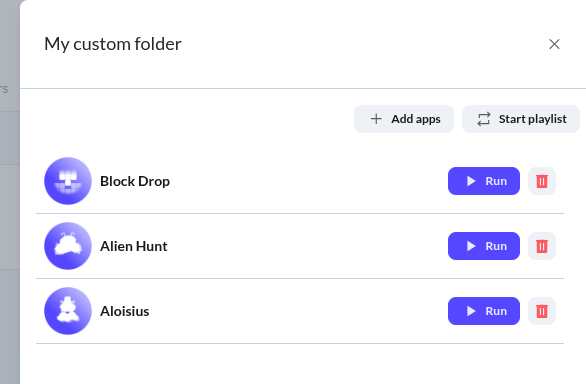Run the Alien Hunt app

(x=484, y=246)
